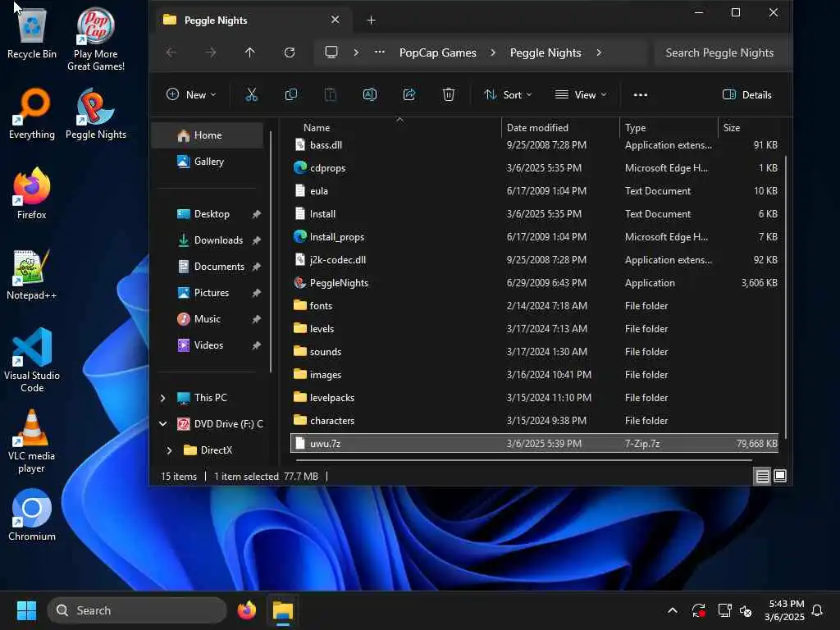Screen dimensions: 840x630
Task: Open the Windows Start menu
Action: tap(26, 610)
